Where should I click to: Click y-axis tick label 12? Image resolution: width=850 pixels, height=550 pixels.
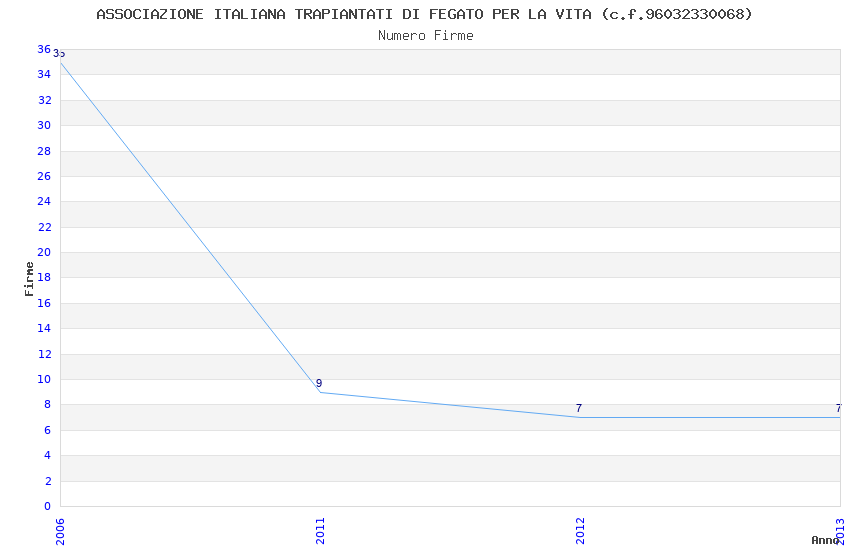click(44, 354)
